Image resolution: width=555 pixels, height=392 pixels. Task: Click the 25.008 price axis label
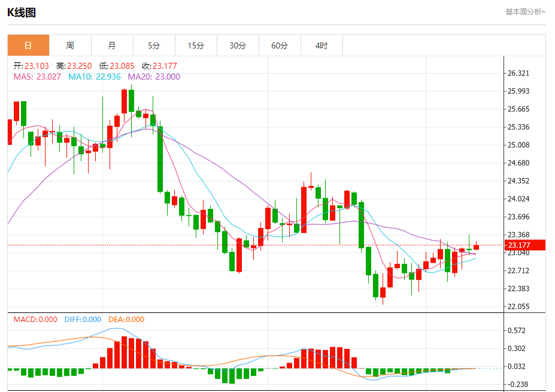tap(518, 145)
